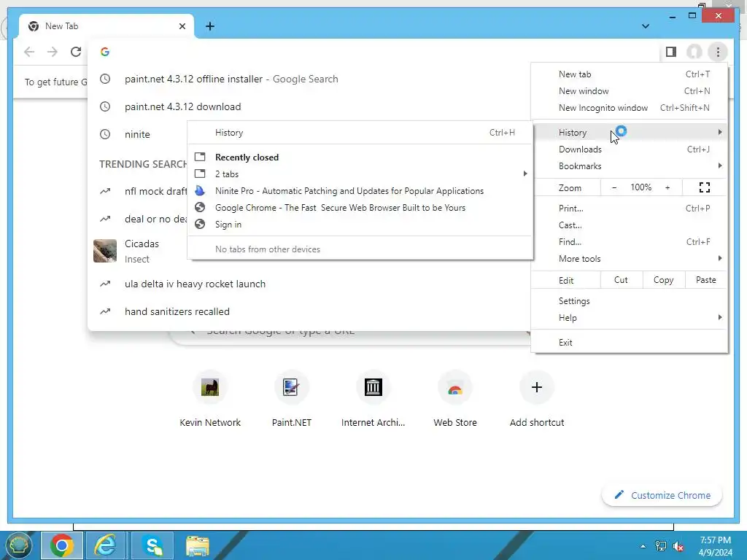Select the Cicadas Insect suggestion thumbnail

105,251
